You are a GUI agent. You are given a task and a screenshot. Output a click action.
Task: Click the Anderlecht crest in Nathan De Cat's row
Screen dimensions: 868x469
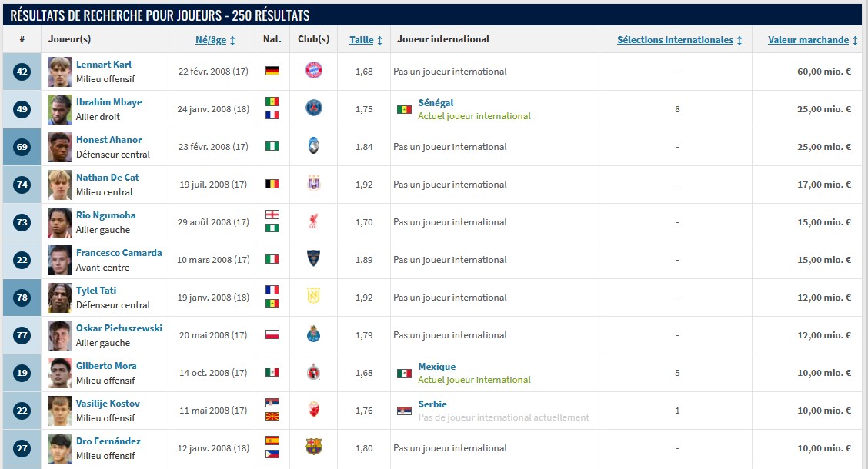(x=313, y=184)
